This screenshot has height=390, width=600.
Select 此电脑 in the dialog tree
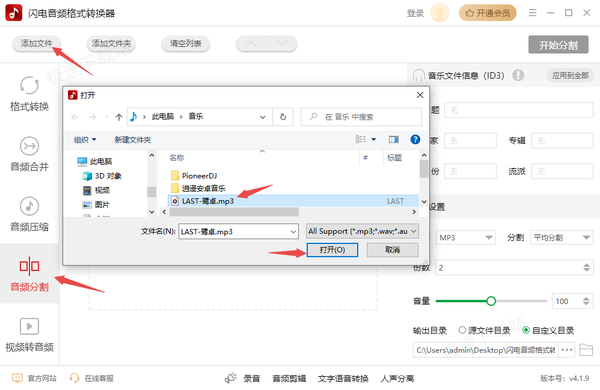click(x=95, y=161)
